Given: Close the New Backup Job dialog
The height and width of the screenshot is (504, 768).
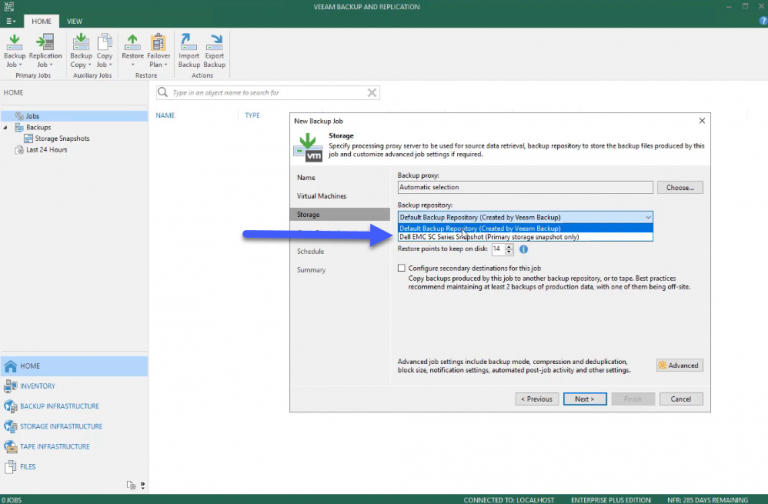Looking at the screenshot, I should click(702, 120).
